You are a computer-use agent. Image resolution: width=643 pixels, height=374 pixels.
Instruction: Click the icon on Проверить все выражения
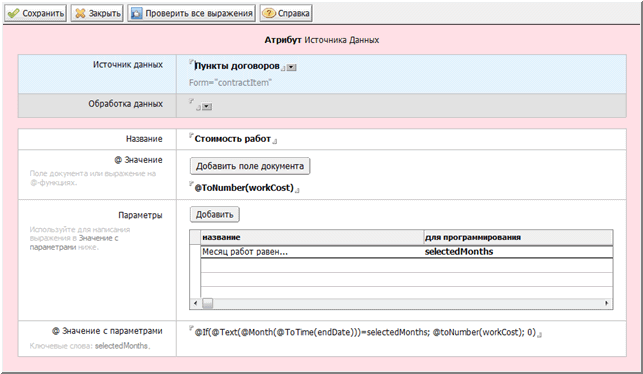136,14
